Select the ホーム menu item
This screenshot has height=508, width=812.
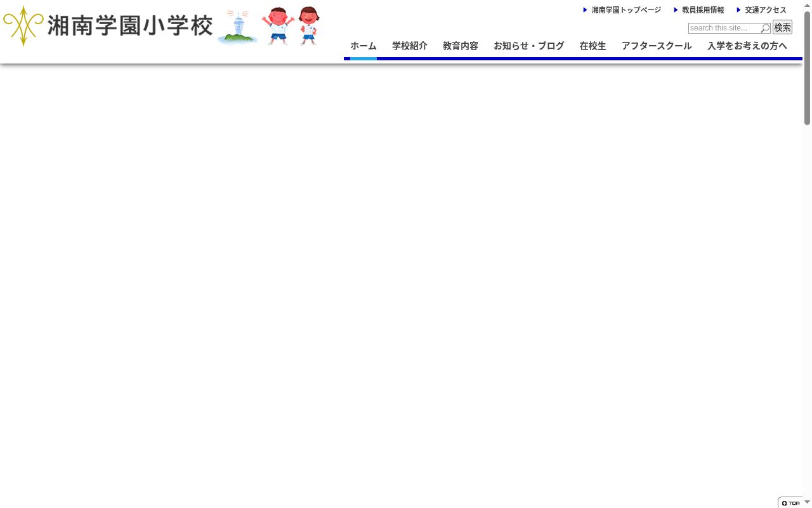pyautogui.click(x=363, y=46)
